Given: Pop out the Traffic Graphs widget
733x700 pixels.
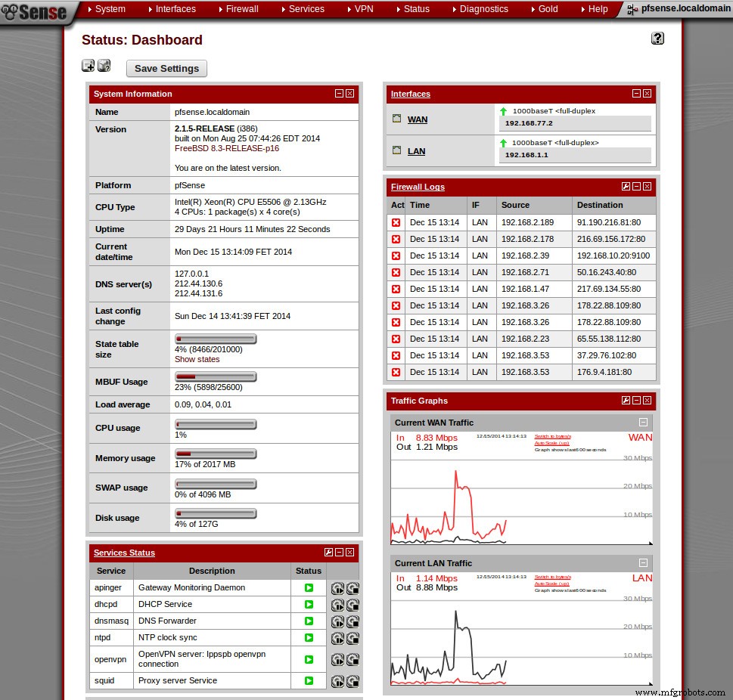Looking at the screenshot, I should pos(625,401).
